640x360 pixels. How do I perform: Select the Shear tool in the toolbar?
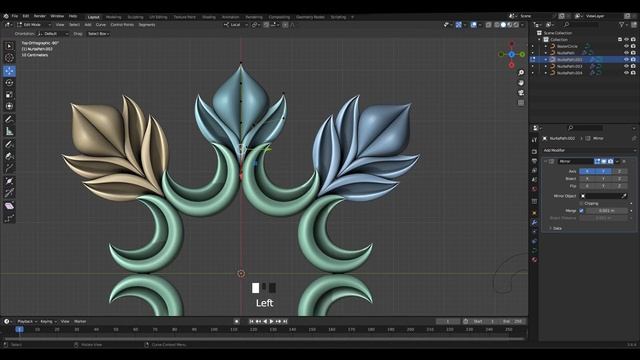(x=9, y=207)
